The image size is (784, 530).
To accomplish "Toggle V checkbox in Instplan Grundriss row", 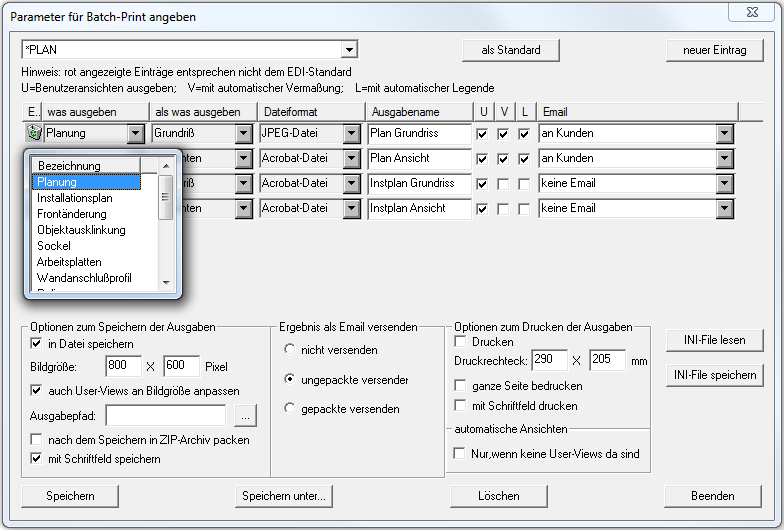I will coord(503,184).
